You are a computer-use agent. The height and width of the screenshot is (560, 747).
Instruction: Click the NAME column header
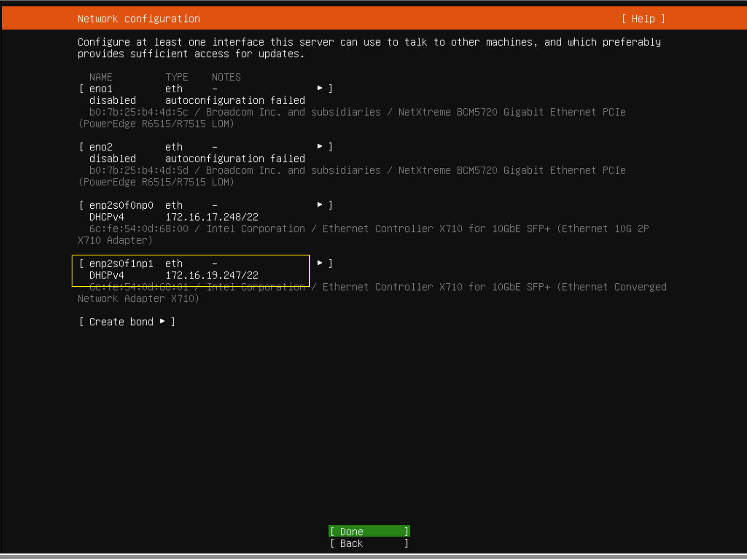[101, 77]
